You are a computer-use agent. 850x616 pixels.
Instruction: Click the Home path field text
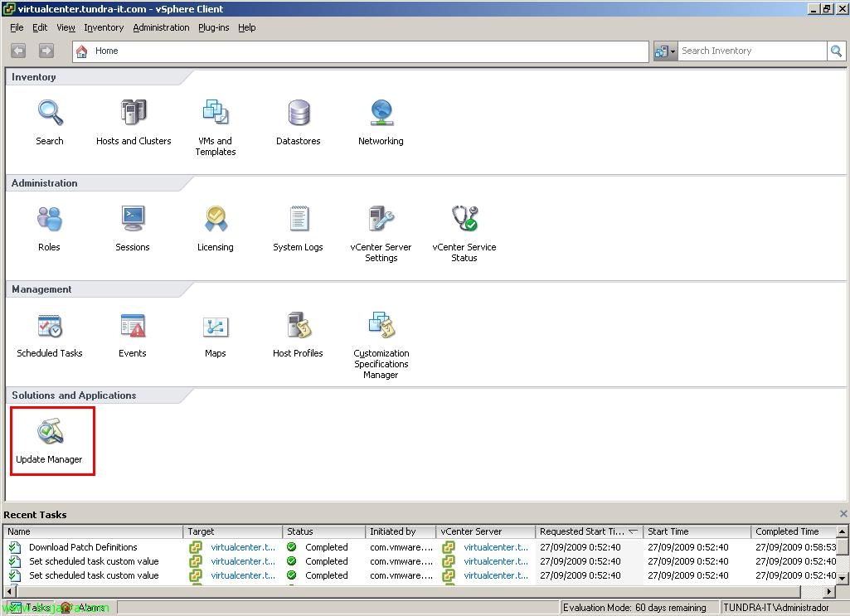click(106, 51)
